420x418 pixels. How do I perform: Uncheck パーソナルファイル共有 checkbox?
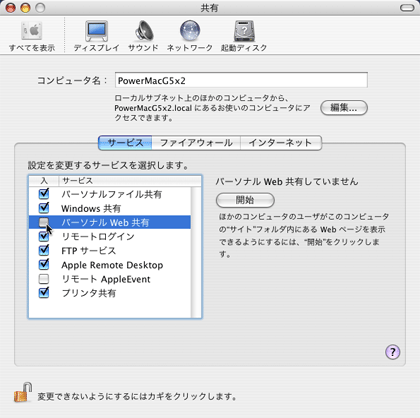coord(44,194)
